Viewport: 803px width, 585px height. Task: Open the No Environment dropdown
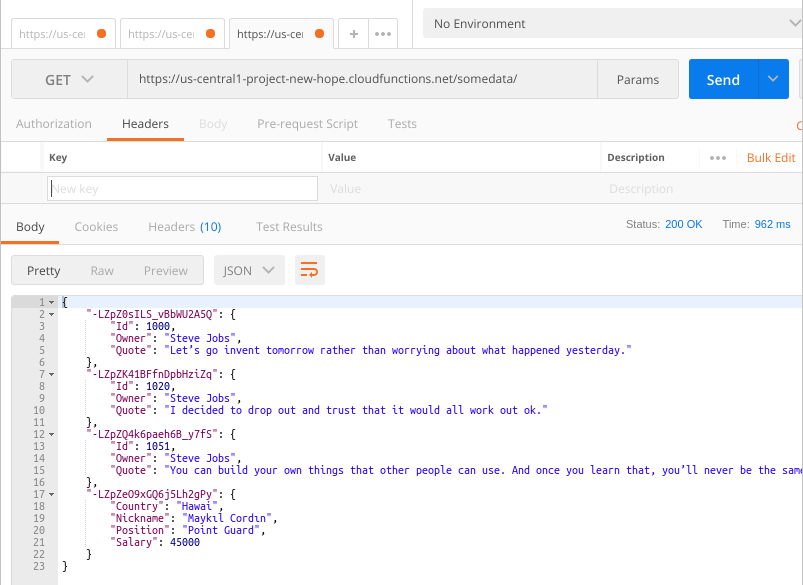click(610, 24)
